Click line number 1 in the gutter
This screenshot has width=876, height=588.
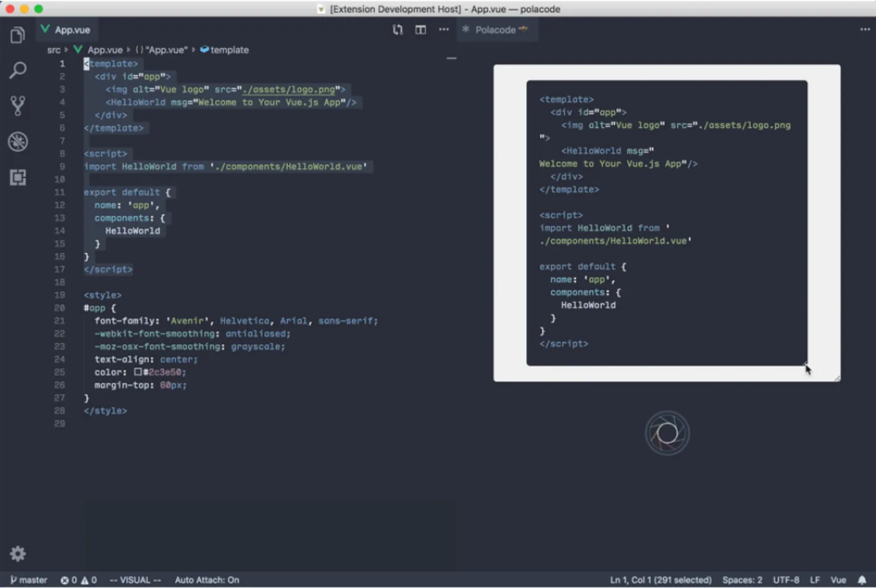(62, 64)
